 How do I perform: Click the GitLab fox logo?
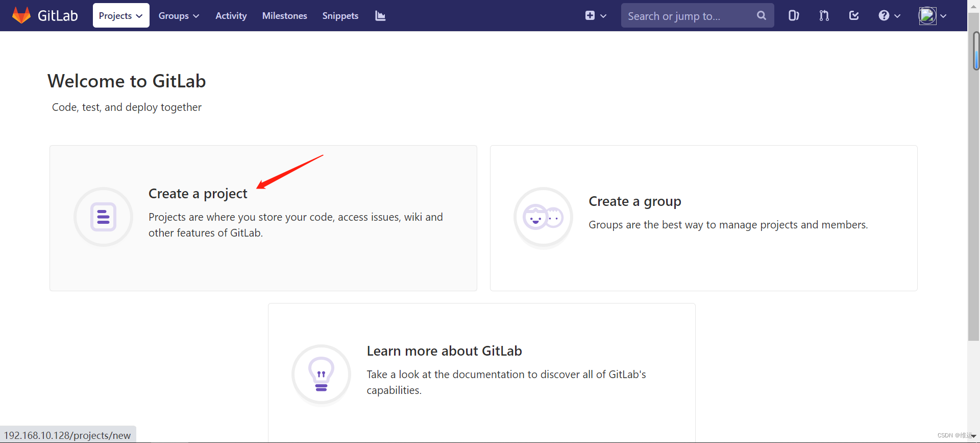click(21, 15)
